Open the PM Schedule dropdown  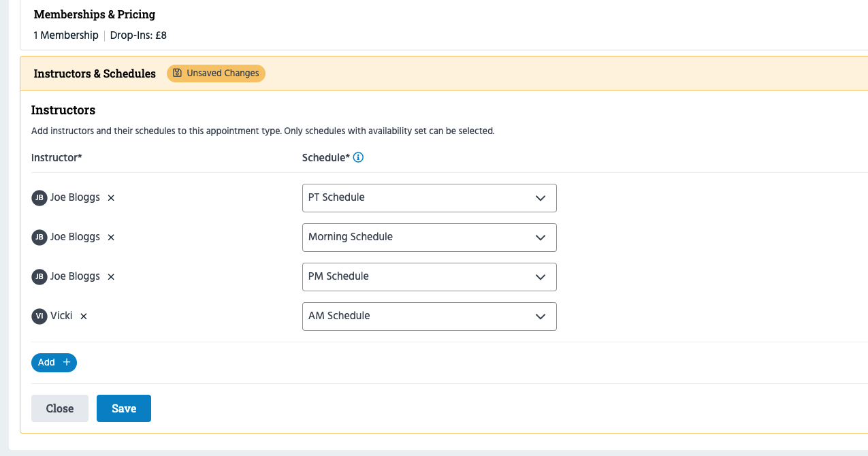point(429,276)
